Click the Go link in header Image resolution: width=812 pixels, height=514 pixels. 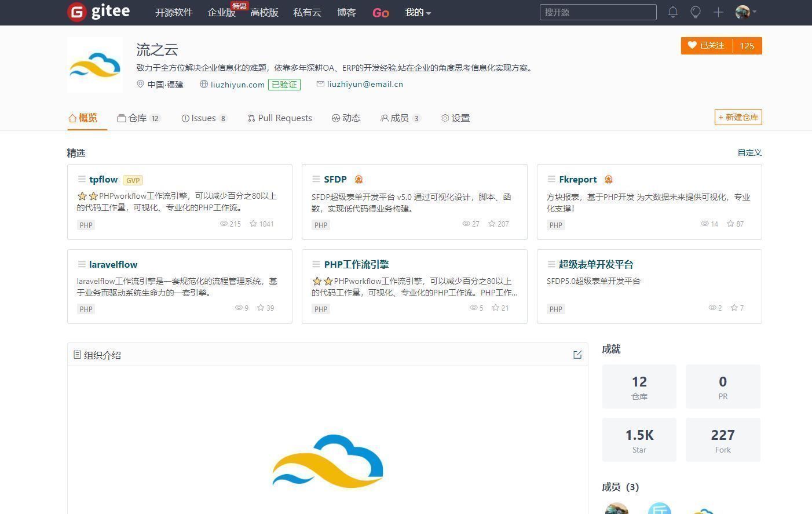pos(381,12)
